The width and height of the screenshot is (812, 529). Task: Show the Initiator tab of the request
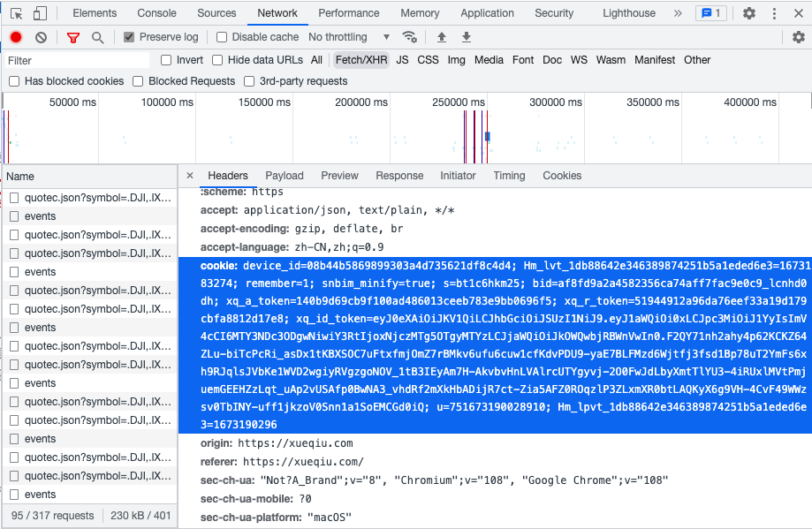pyautogui.click(x=458, y=176)
